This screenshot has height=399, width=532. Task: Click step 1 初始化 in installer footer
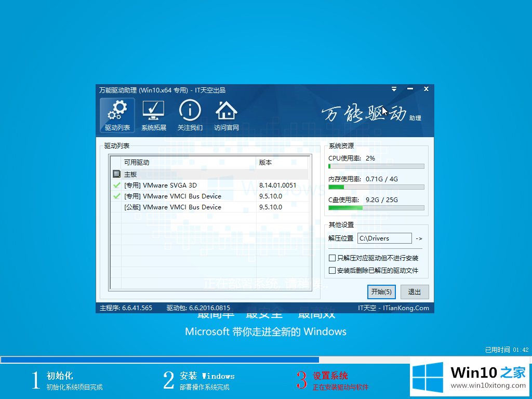click(x=67, y=381)
